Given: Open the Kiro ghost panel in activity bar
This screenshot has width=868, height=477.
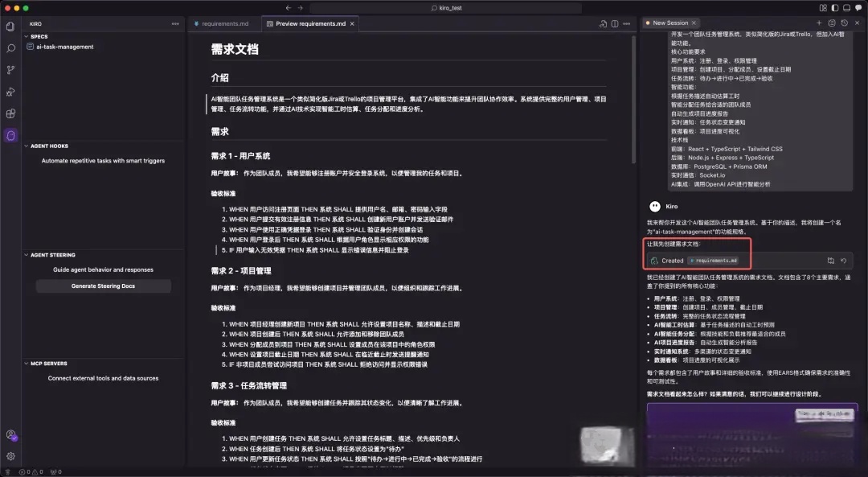Looking at the screenshot, I should pos(10,135).
